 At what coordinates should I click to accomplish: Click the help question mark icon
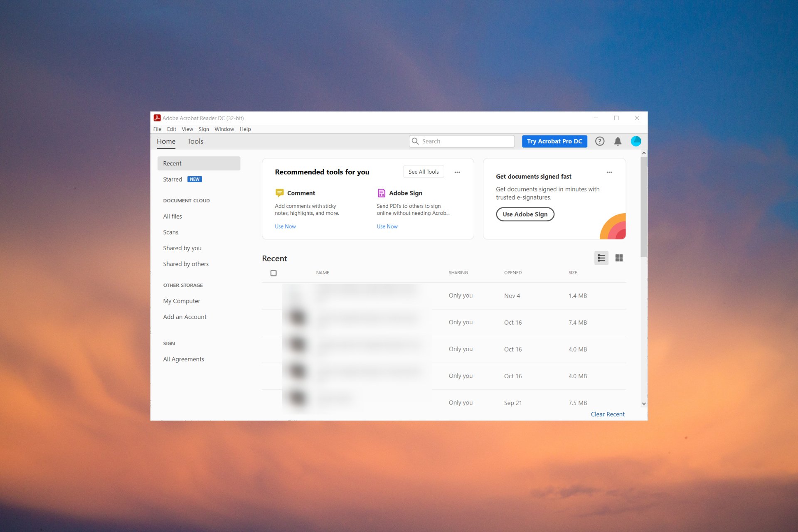(600, 141)
